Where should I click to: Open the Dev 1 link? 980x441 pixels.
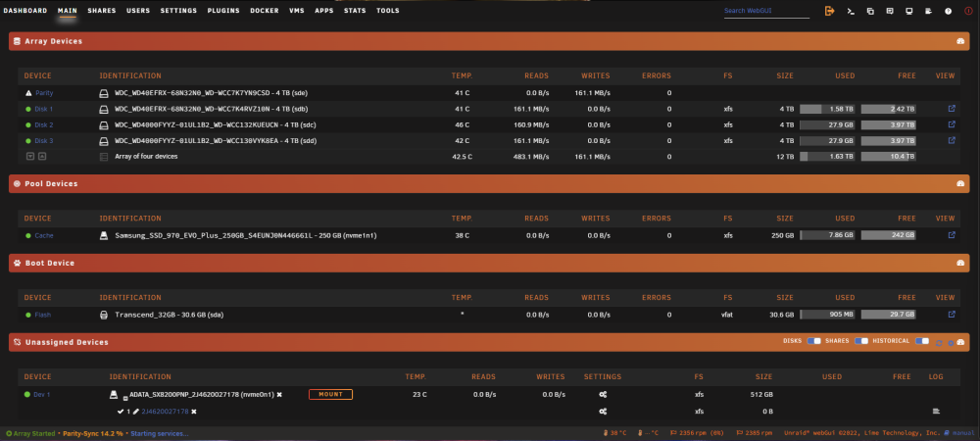42,395
